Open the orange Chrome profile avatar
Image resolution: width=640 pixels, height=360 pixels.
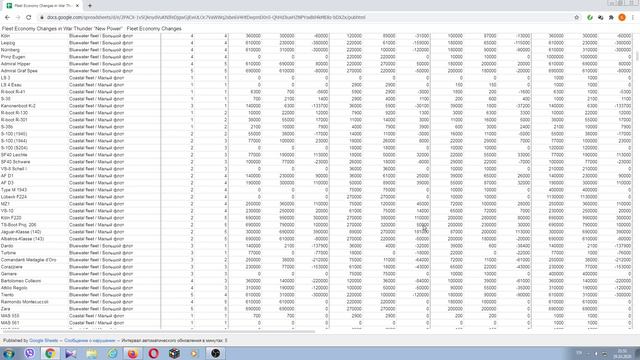coord(622,18)
